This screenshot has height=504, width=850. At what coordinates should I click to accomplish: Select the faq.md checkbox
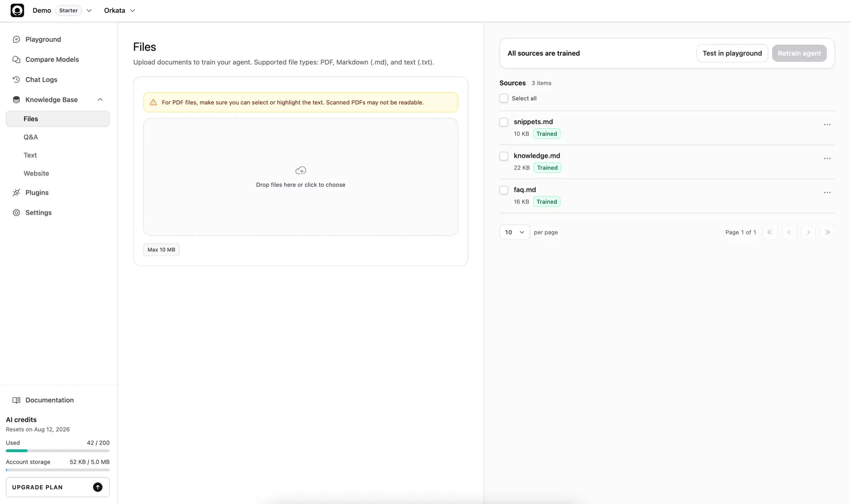click(x=504, y=190)
